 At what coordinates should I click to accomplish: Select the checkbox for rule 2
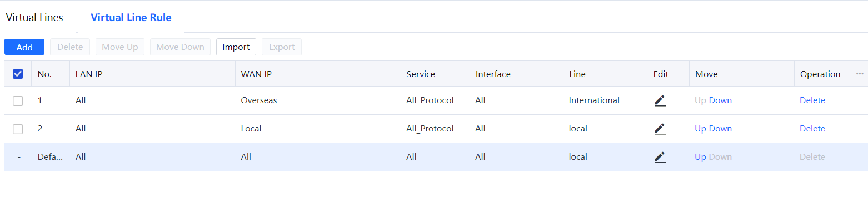tap(18, 129)
